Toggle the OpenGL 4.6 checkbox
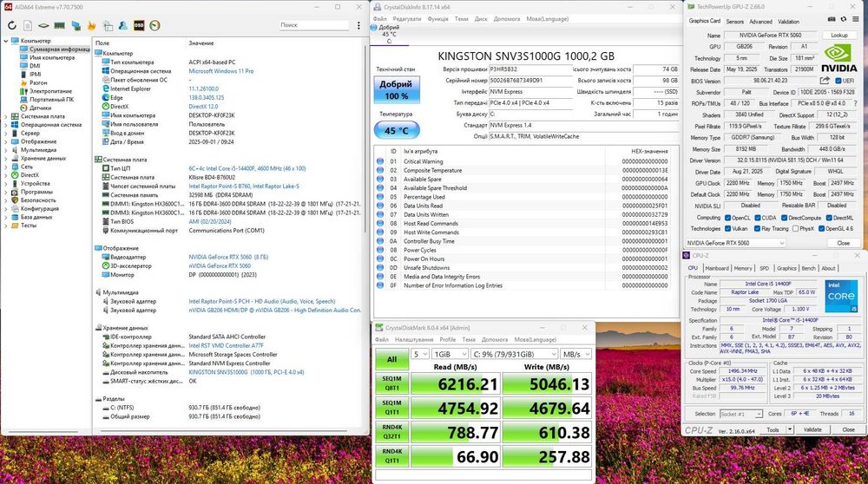 (821, 228)
